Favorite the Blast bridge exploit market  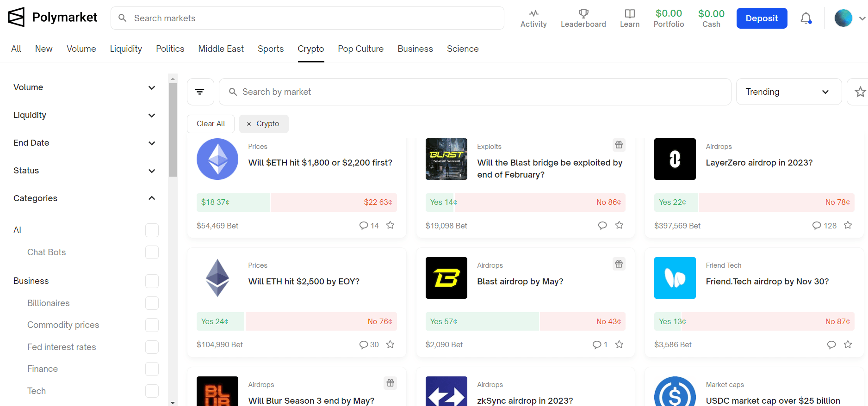tap(620, 225)
